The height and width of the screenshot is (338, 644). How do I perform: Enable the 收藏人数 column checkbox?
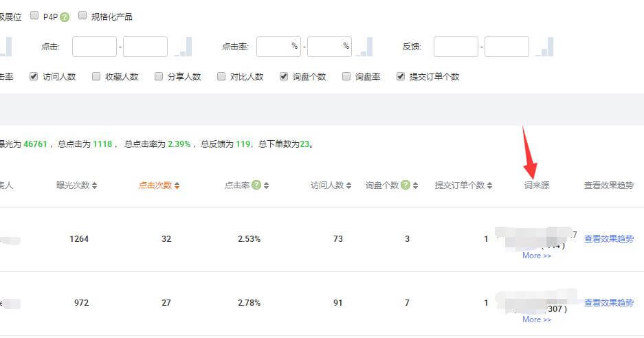[x=96, y=76]
